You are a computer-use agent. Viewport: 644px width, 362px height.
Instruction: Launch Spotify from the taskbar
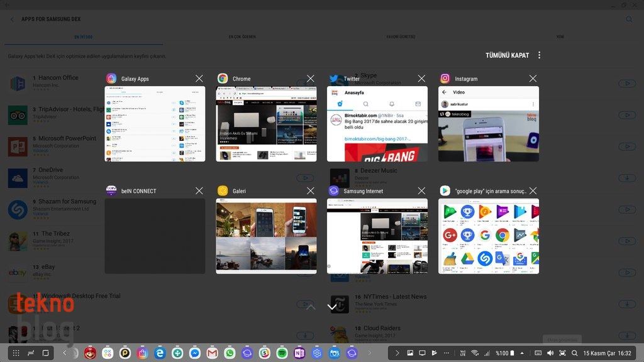282,353
